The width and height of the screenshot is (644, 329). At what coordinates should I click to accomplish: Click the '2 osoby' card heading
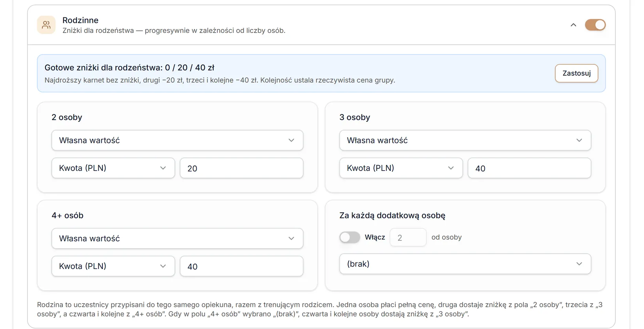point(67,117)
